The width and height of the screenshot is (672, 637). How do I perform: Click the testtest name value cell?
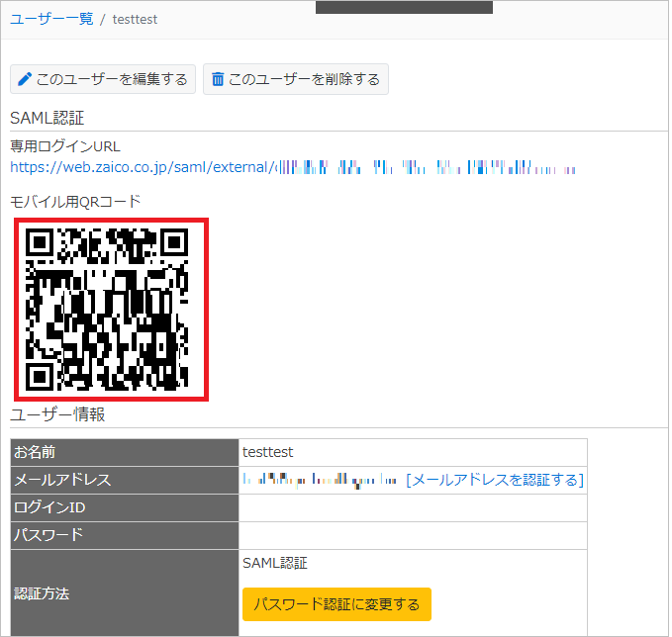pos(413,452)
